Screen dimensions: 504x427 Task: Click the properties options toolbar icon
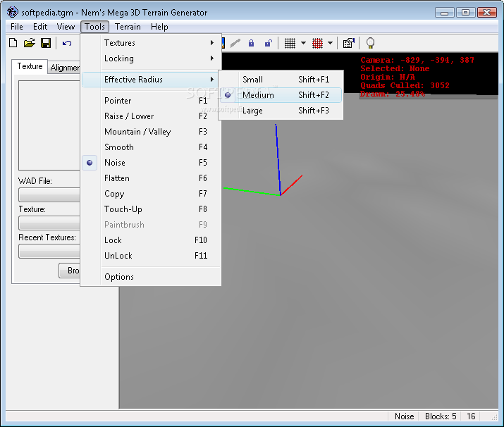click(x=348, y=43)
